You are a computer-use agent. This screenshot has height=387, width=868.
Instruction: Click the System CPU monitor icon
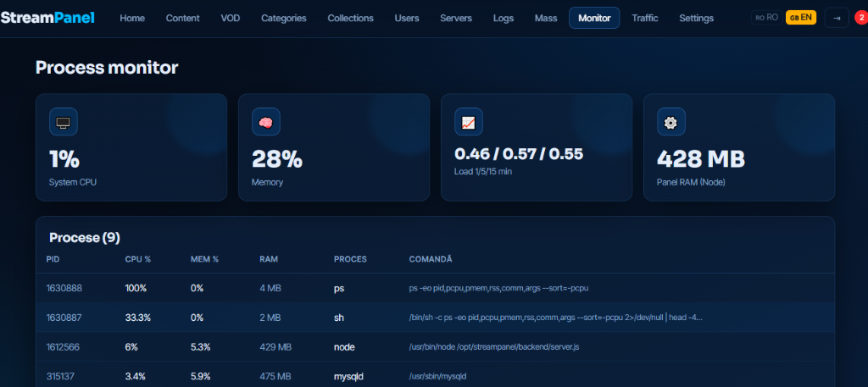tap(63, 122)
